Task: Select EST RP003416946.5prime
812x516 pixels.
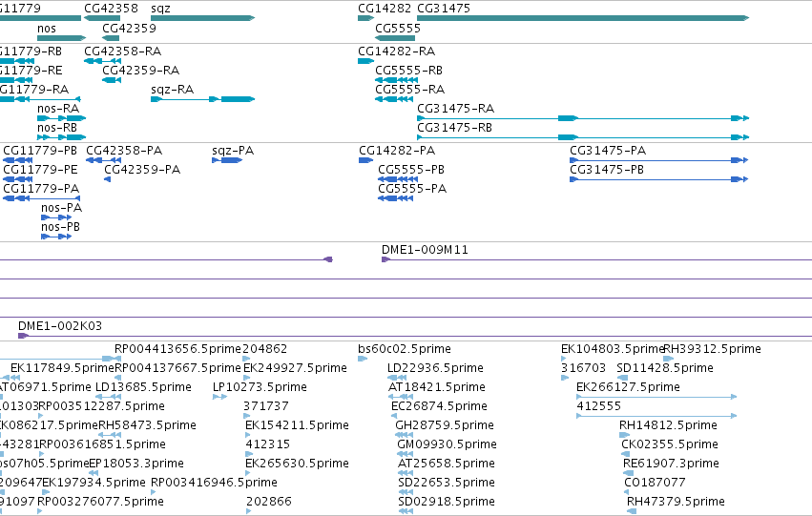Action: pos(214,483)
